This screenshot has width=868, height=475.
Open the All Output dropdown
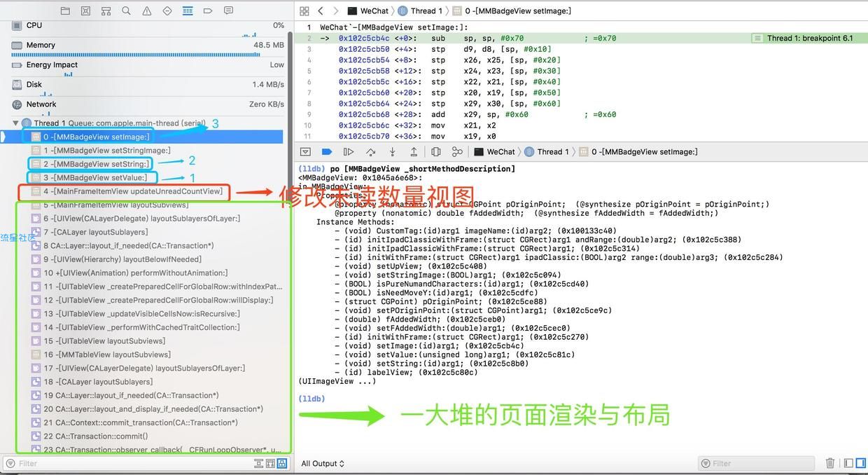323,463
